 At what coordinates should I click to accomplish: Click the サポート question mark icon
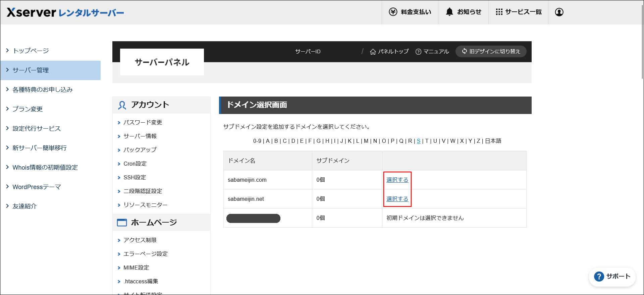599,277
